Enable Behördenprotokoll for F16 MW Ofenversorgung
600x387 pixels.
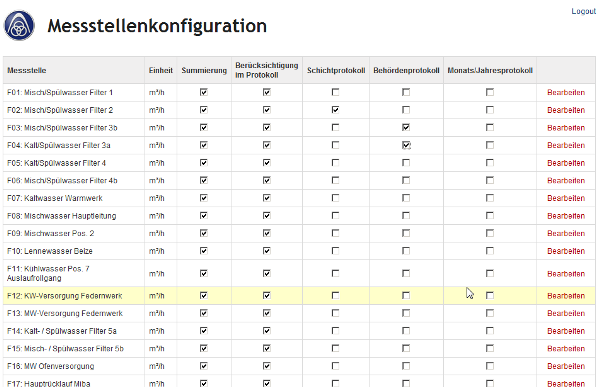[406, 366]
